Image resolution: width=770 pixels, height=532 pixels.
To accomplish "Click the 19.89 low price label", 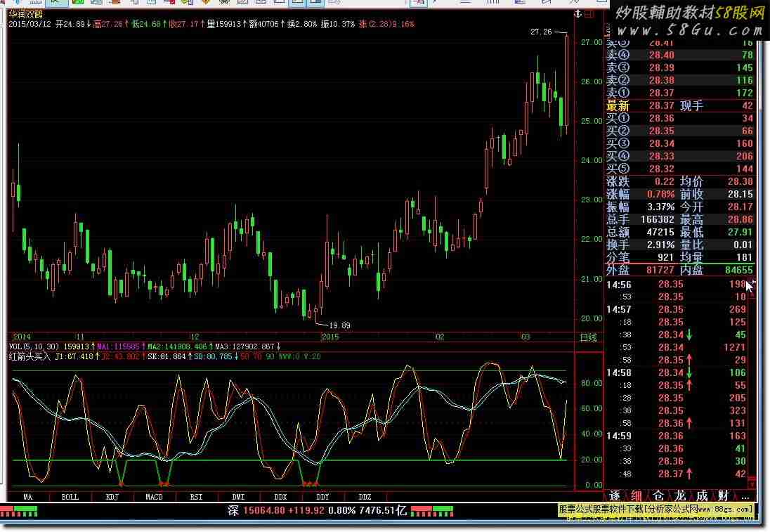I will [x=339, y=325].
